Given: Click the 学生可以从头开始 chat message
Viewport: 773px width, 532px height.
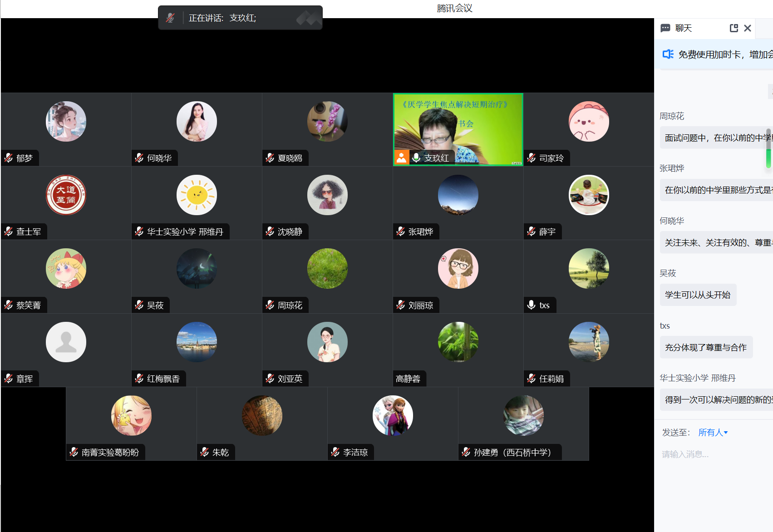Looking at the screenshot, I should tap(698, 295).
